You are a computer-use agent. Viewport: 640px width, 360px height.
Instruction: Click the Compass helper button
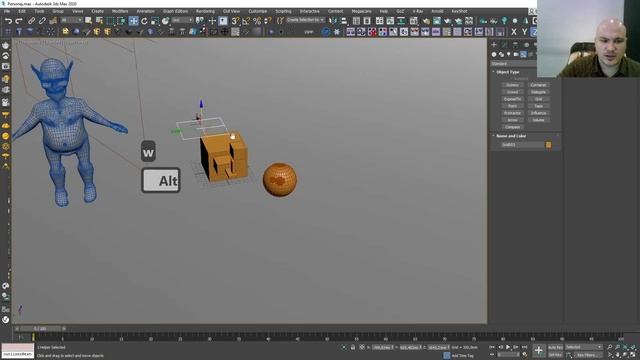tap(512, 127)
